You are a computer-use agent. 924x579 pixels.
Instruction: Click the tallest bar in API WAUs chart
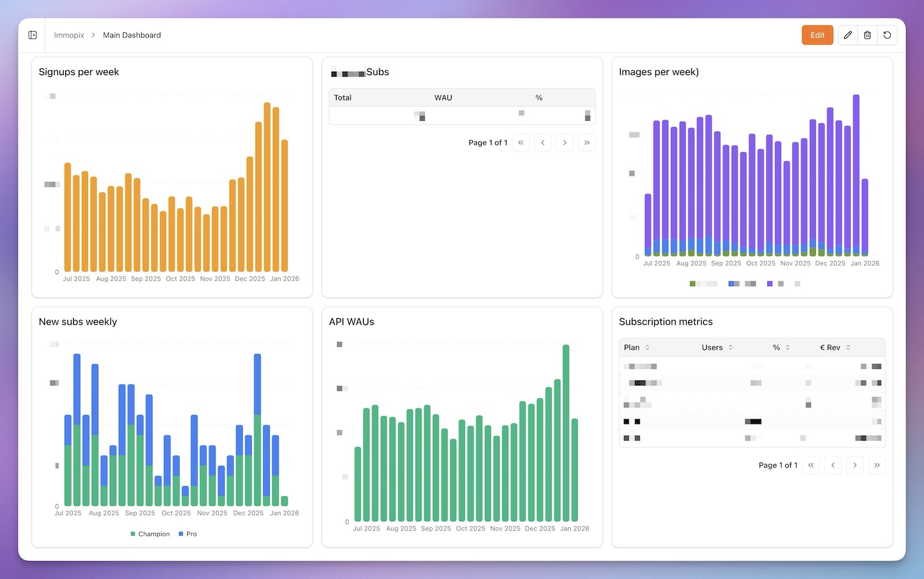(x=566, y=433)
